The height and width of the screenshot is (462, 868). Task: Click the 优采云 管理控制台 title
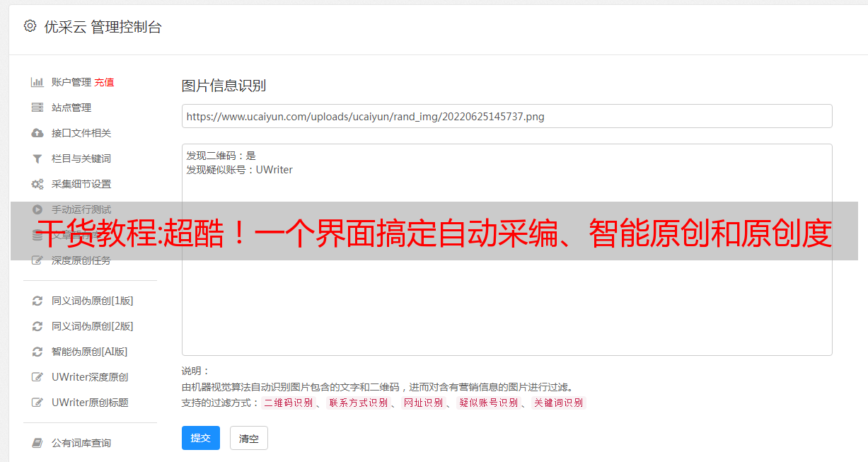[103, 27]
